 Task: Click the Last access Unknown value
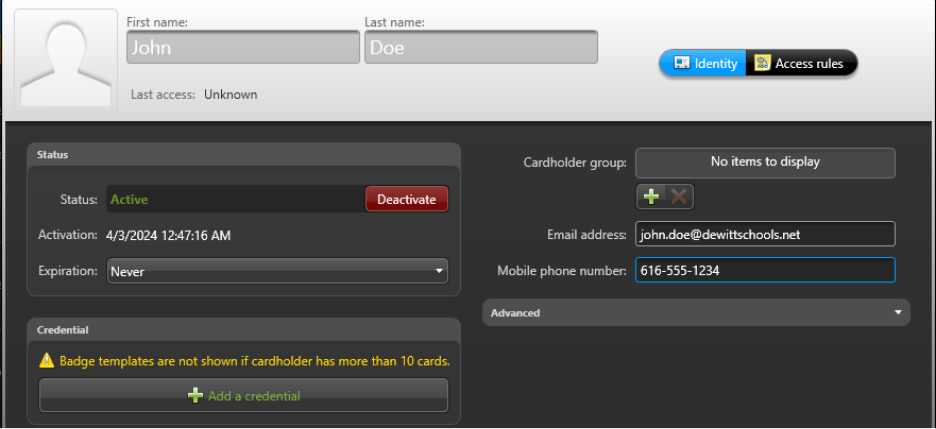[230, 95]
